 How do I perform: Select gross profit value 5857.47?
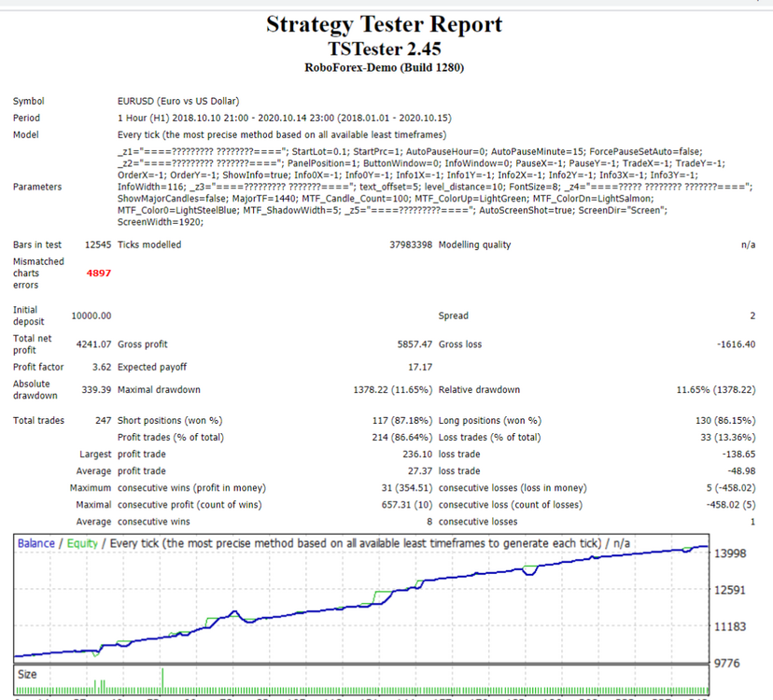[415, 344]
